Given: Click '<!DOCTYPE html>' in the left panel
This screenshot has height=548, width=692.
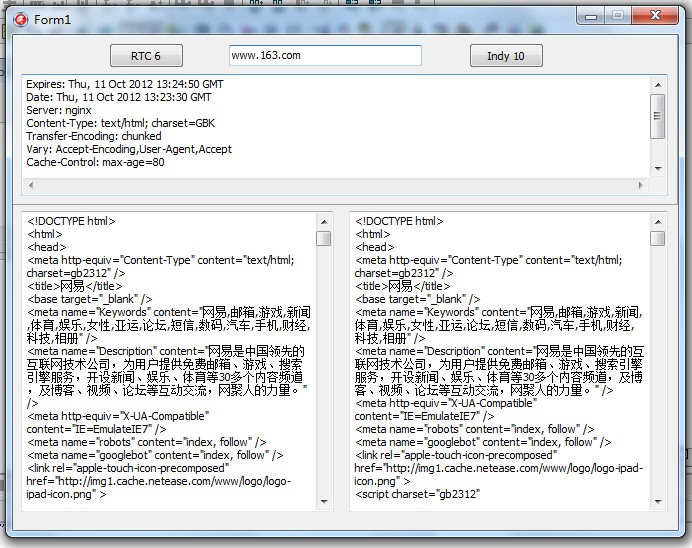Looking at the screenshot, I should pyautogui.click(x=71, y=221).
